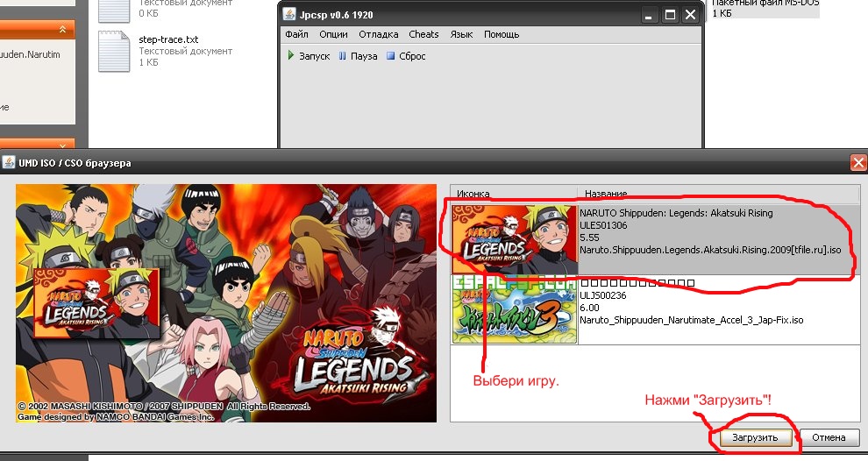Click the Запуск run button
868x461 pixels.
pos(309,56)
